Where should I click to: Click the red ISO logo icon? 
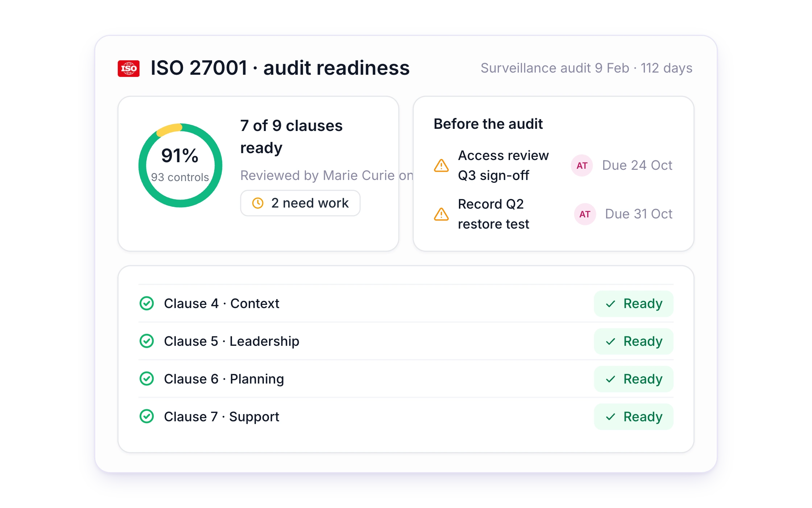[x=129, y=68]
